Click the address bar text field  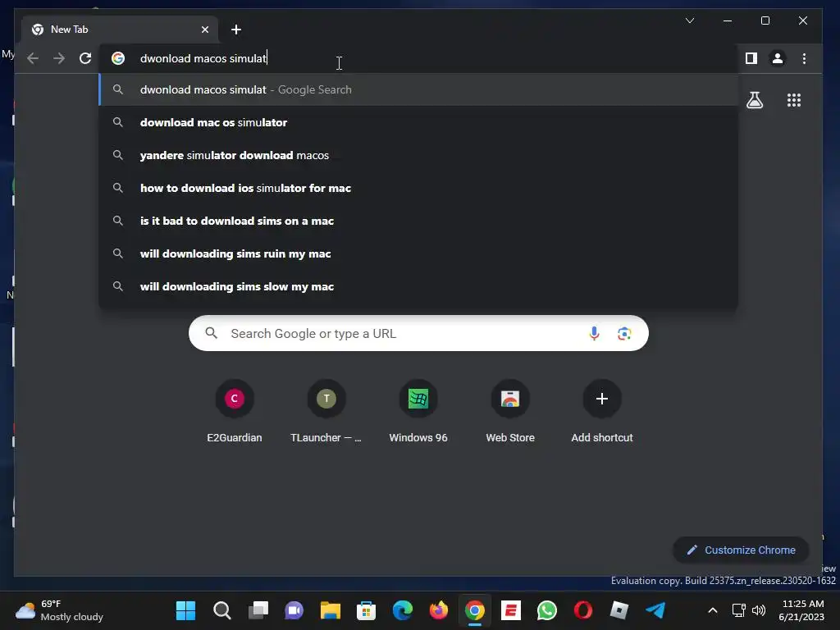pyautogui.click(x=418, y=58)
